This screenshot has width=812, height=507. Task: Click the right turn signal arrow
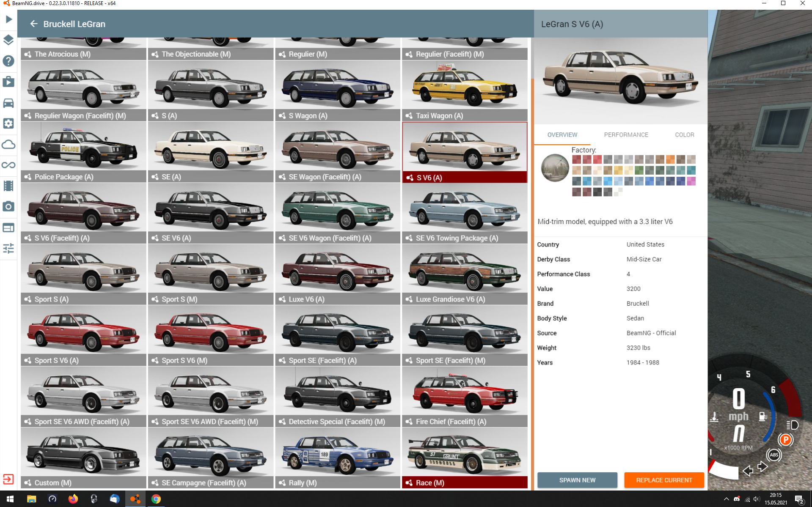[x=762, y=467]
